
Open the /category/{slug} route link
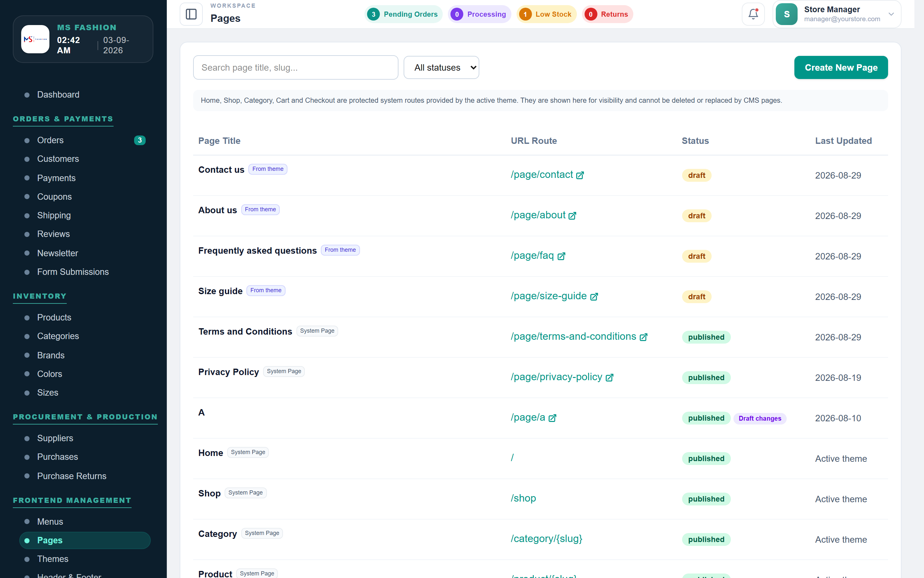pos(546,539)
